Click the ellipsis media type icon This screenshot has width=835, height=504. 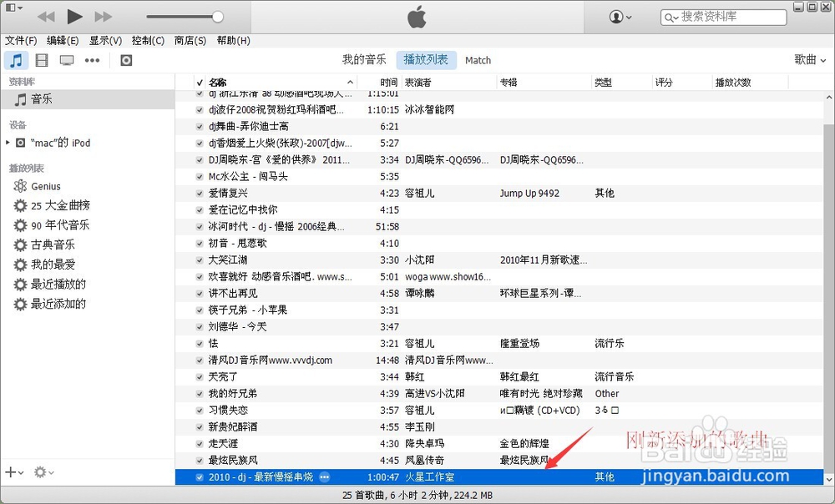point(92,59)
